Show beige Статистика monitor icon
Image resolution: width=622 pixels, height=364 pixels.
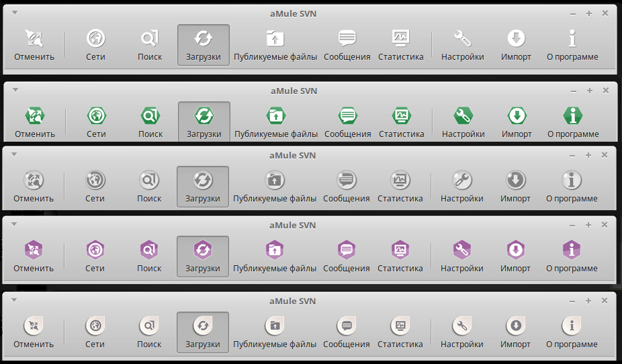tap(400, 326)
